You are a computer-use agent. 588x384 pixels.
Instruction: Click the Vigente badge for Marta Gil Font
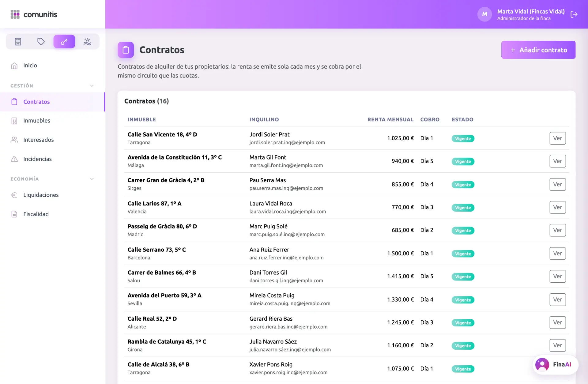(463, 162)
